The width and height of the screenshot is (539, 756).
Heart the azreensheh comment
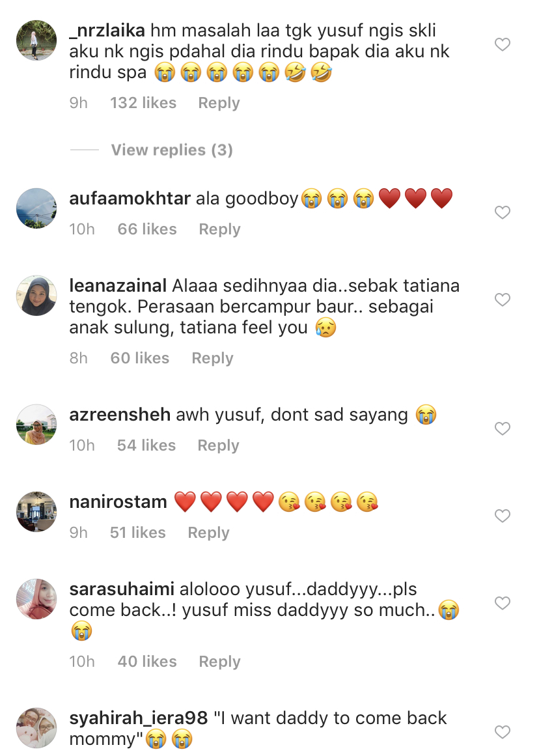[x=503, y=428]
